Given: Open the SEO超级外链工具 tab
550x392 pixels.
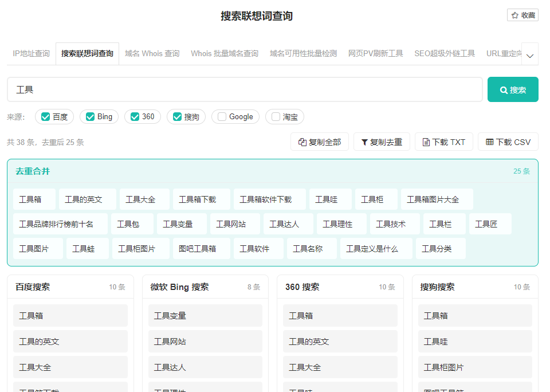Looking at the screenshot, I should (x=445, y=53).
